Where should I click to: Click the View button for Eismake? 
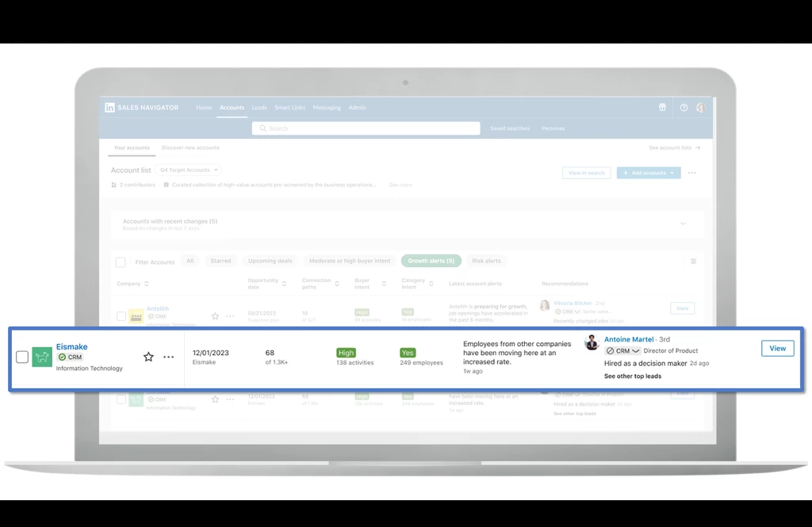click(777, 349)
